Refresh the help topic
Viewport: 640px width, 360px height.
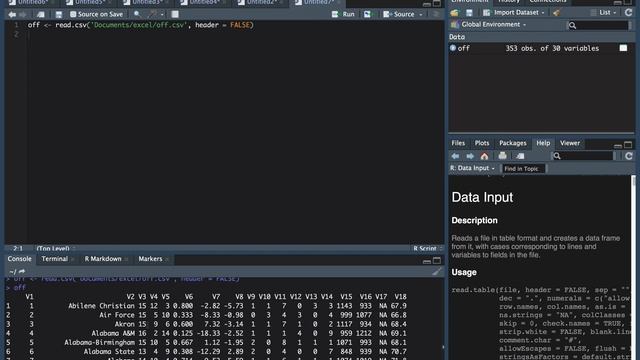tap(629, 156)
